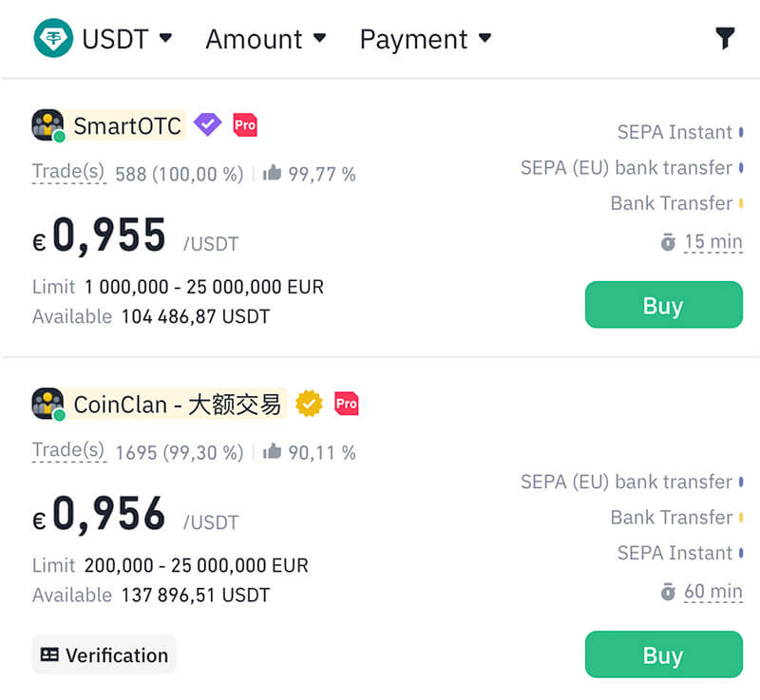Click the funnel filter icon
This screenshot has width=760, height=700.
[x=725, y=38]
